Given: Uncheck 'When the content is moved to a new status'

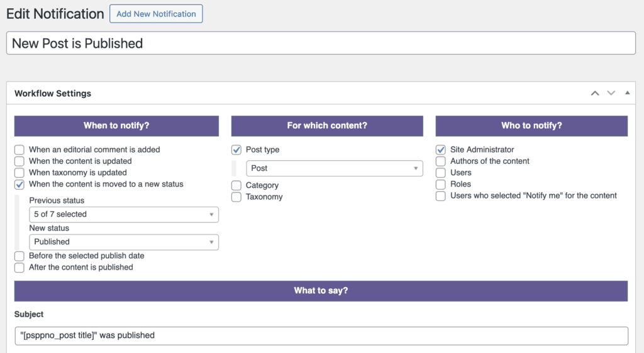Looking at the screenshot, I should [x=19, y=185].
